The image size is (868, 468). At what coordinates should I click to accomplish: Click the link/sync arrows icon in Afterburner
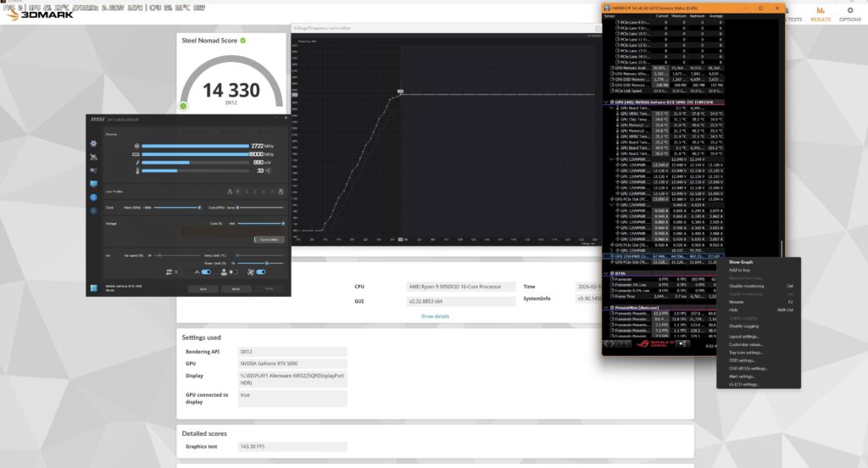coord(169,272)
